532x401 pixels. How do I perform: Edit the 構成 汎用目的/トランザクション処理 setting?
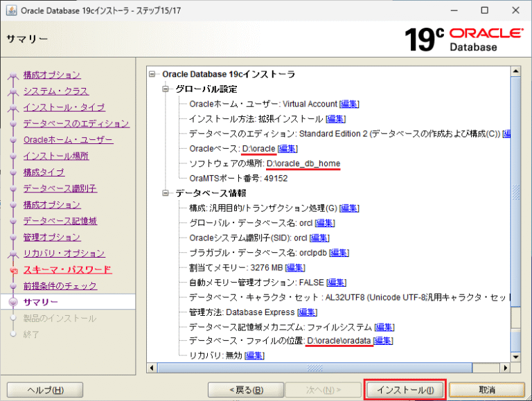[x=349, y=208]
